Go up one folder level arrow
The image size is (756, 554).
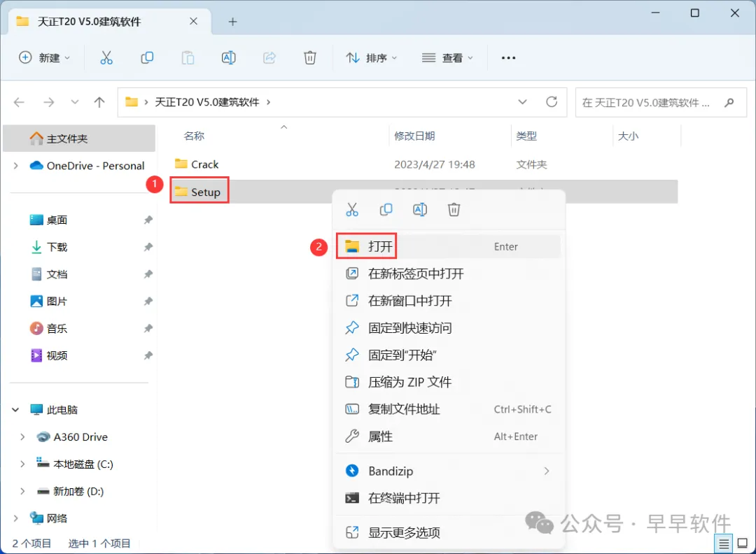(99, 102)
